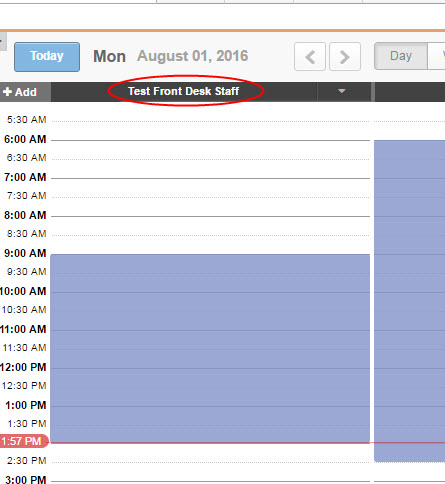Screen dimensions: 445x484
Task: Select the empty 5:30 AM time slot
Action: pos(211,131)
